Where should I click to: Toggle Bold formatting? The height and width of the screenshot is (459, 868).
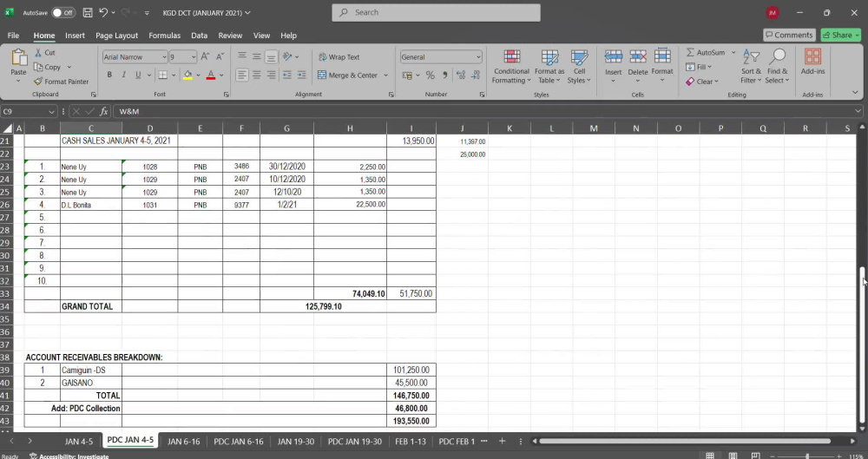pyautogui.click(x=109, y=75)
